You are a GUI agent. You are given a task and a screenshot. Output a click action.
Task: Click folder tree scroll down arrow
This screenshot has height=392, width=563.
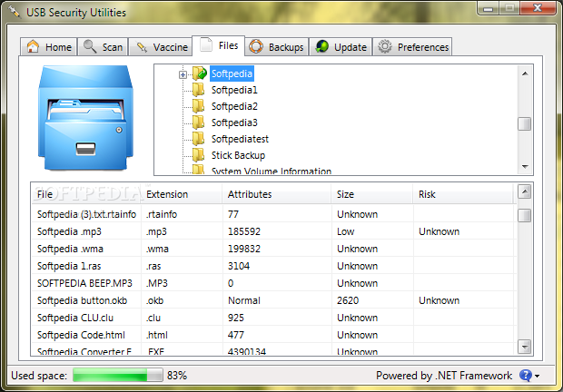coord(525,166)
